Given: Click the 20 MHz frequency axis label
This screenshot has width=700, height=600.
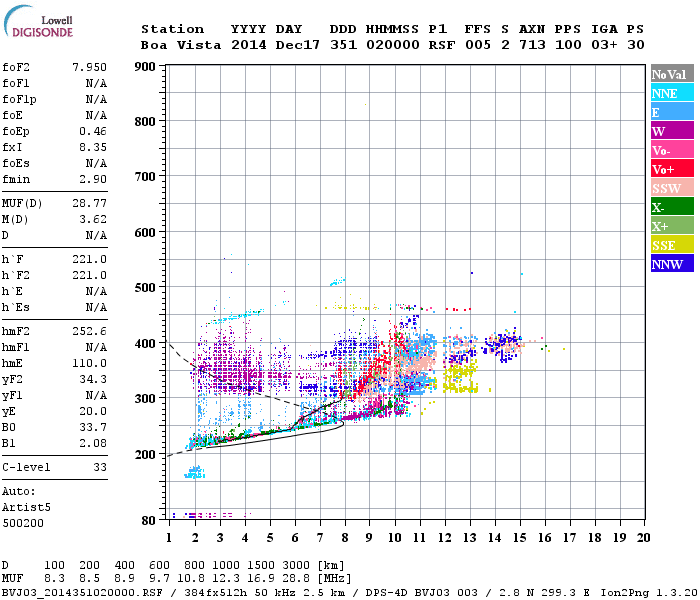Looking at the screenshot, I should [x=643, y=538].
